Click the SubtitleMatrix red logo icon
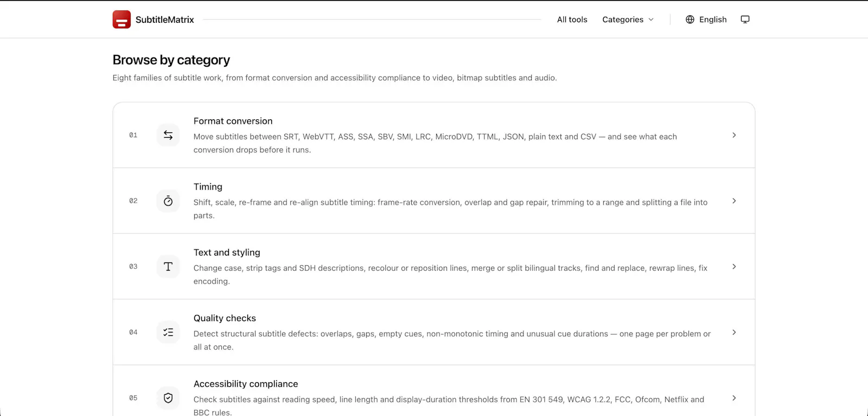868x416 pixels. 122,20
